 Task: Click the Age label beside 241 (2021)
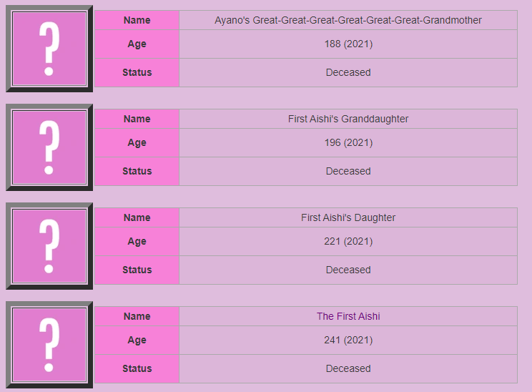point(137,340)
